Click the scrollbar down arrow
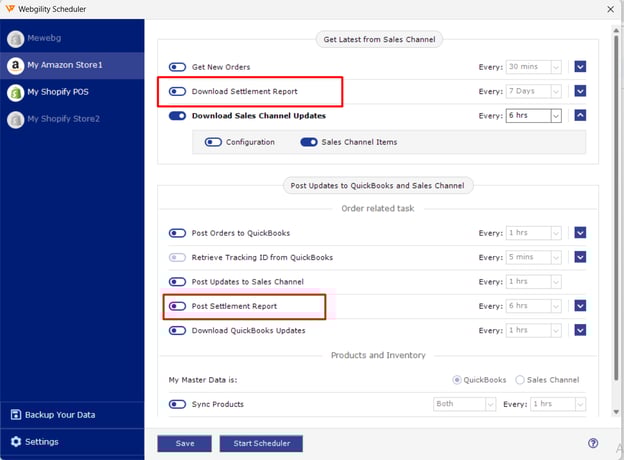The height and width of the screenshot is (460, 624). pyautogui.click(x=616, y=412)
